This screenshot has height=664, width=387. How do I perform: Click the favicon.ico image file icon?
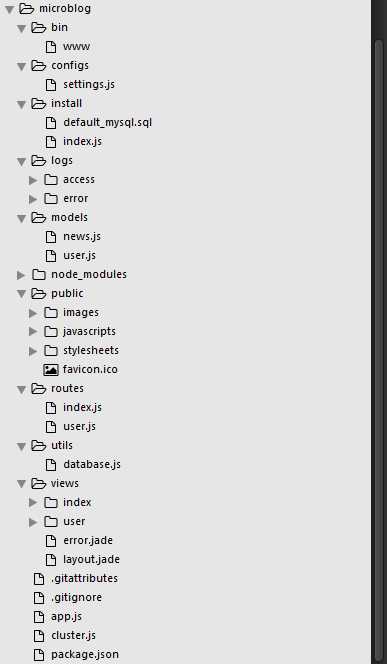tap(51, 370)
